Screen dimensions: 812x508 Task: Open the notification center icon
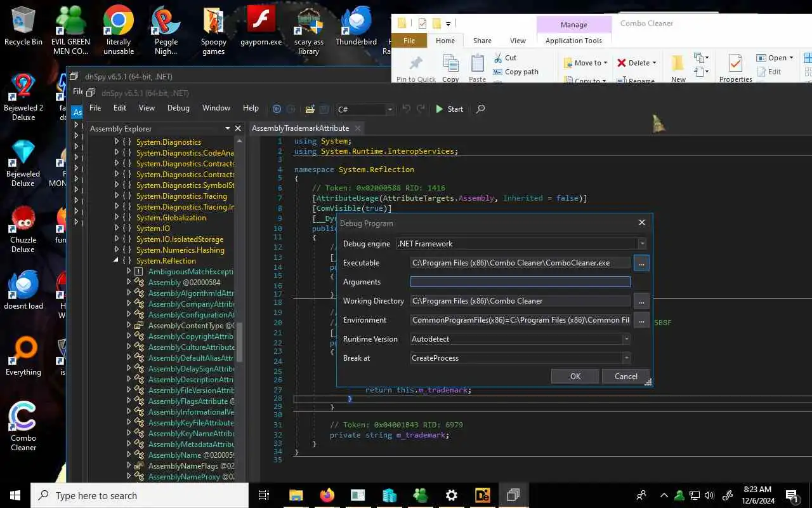click(x=792, y=495)
